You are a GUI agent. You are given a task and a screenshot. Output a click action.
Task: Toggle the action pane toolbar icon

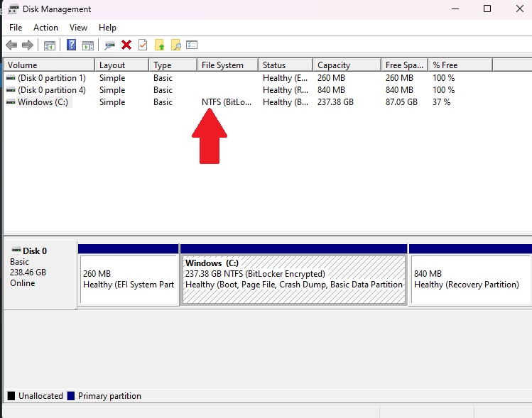click(88, 45)
